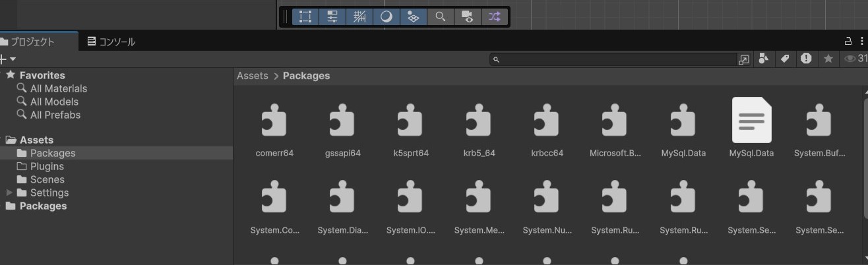Click the purple shuffle arrows icon

point(495,17)
